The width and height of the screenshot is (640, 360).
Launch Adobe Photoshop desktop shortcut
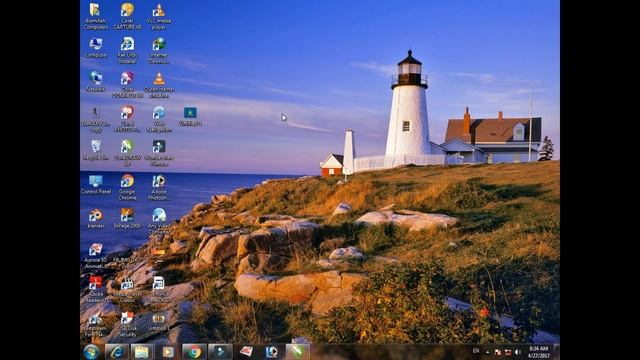click(x=159, y=187)
